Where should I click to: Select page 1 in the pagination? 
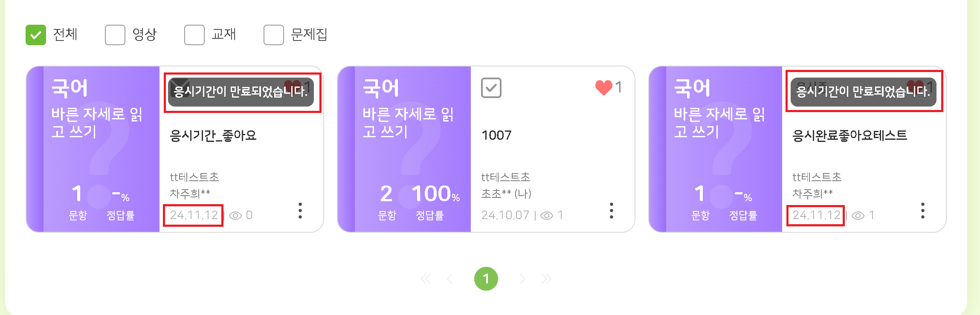pyautogui.click(x=486, y=279)
